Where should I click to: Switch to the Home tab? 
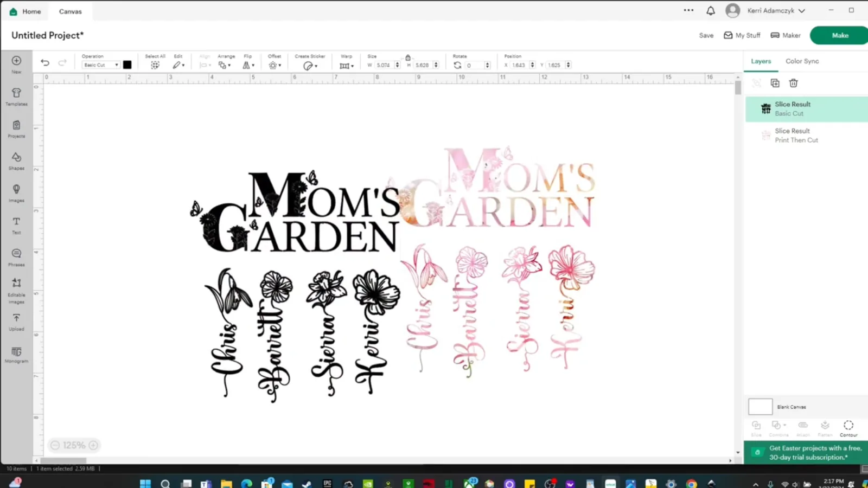(25, 11)
